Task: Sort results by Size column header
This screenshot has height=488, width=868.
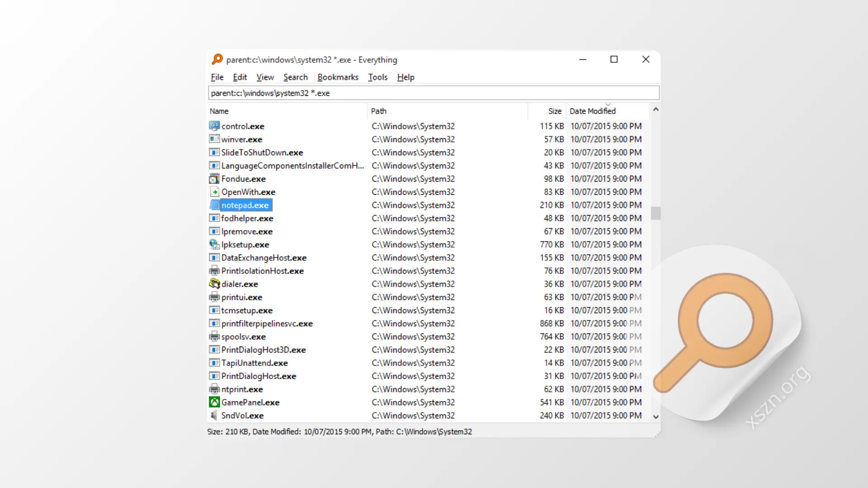Action: pyautogui.click(x=554, y=111)
